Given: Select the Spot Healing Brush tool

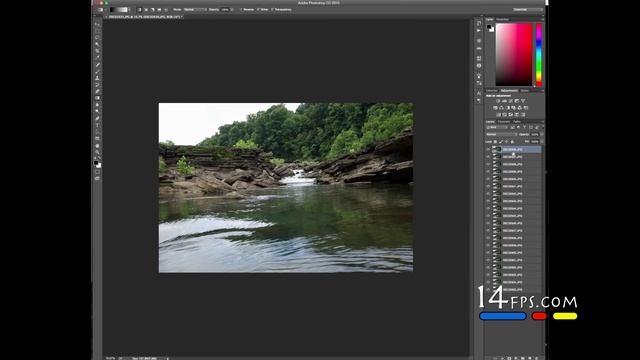Looking at the screenshot, I should 97,65.
